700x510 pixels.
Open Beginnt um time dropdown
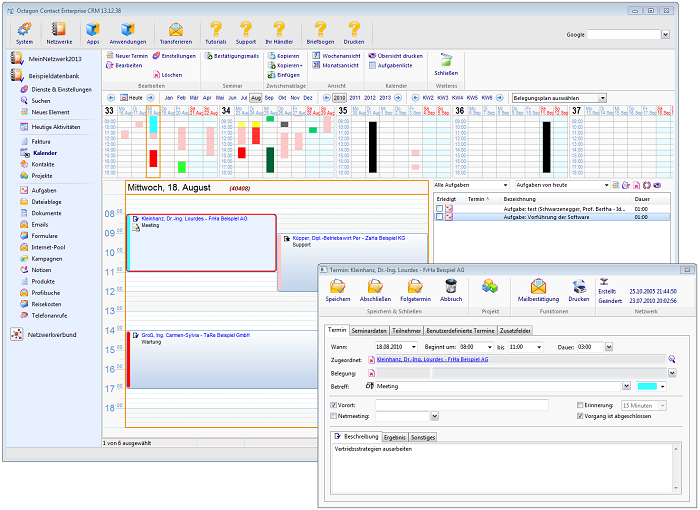click(x=490, y=347)
